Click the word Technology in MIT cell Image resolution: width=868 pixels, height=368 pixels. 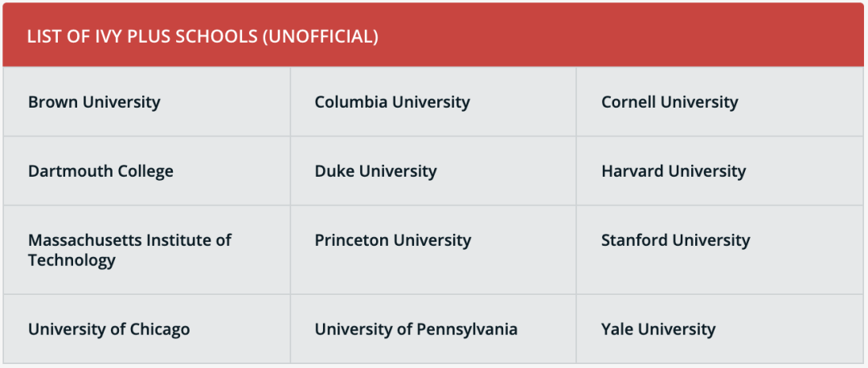[x=72, y=260]
